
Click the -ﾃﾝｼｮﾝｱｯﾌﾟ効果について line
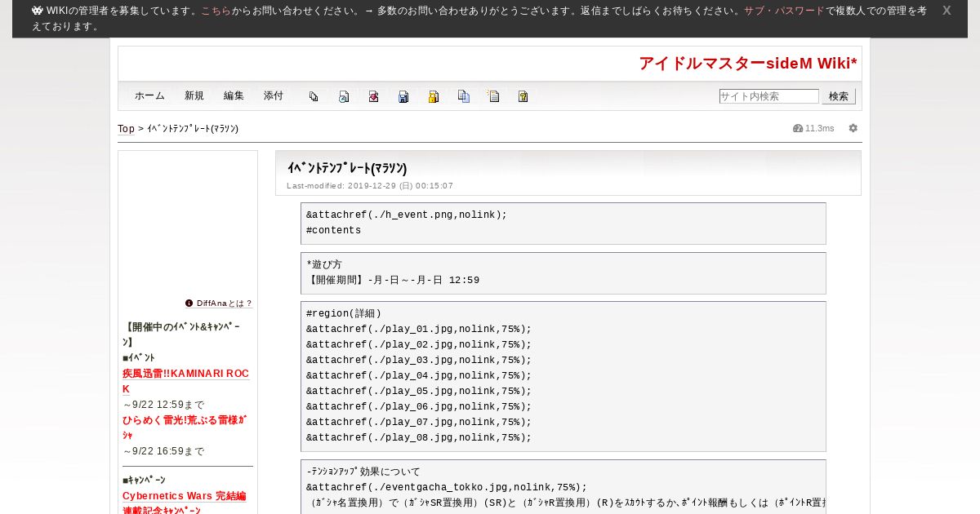(x=363, y=472)
